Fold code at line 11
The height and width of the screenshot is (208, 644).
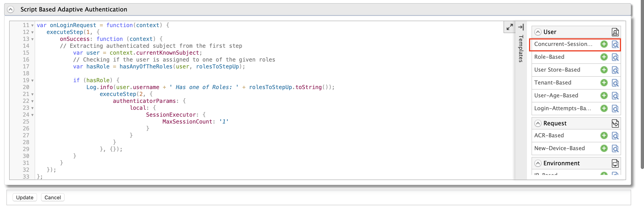tap(33, 25)
